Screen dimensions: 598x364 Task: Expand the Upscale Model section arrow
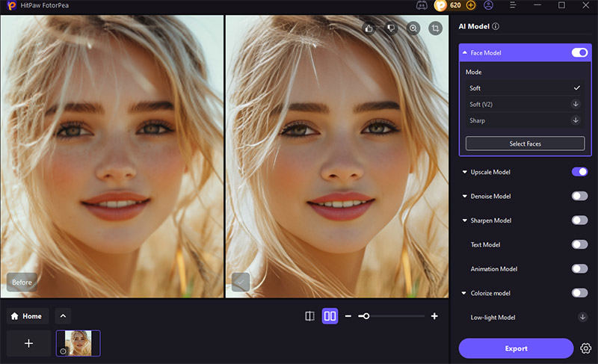(464, 172)
